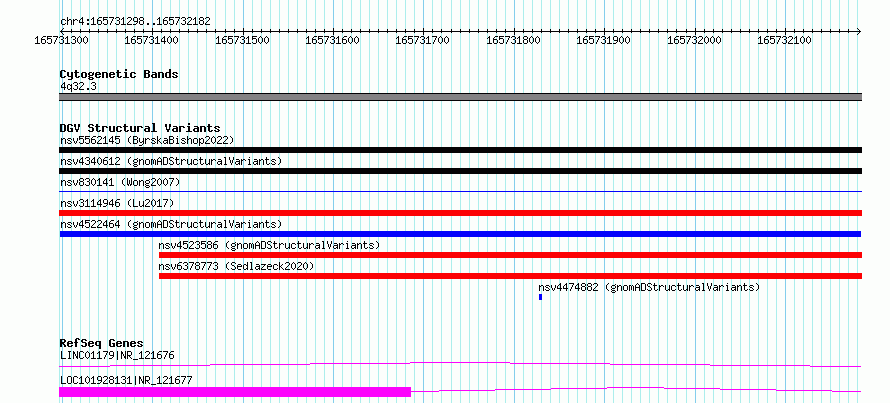Click the nsv4522464 (gnomADStructuralVariants) label
The height and width of the screenshot is (403, 890).
point(171,224)
